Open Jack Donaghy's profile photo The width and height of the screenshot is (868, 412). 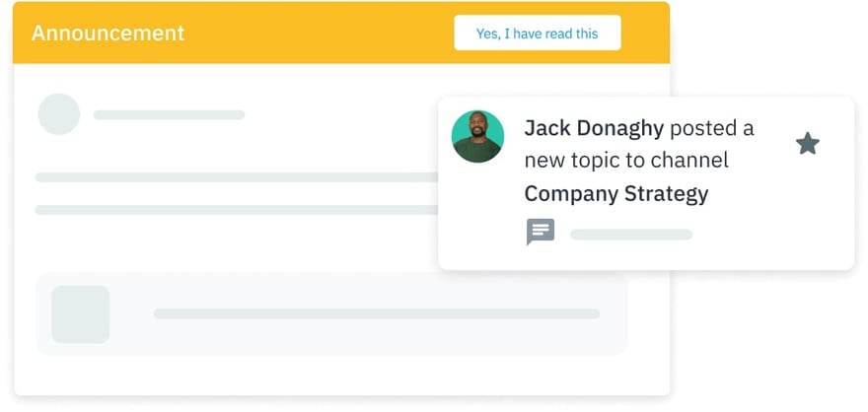pyautogui.click(x=477, y=136)
